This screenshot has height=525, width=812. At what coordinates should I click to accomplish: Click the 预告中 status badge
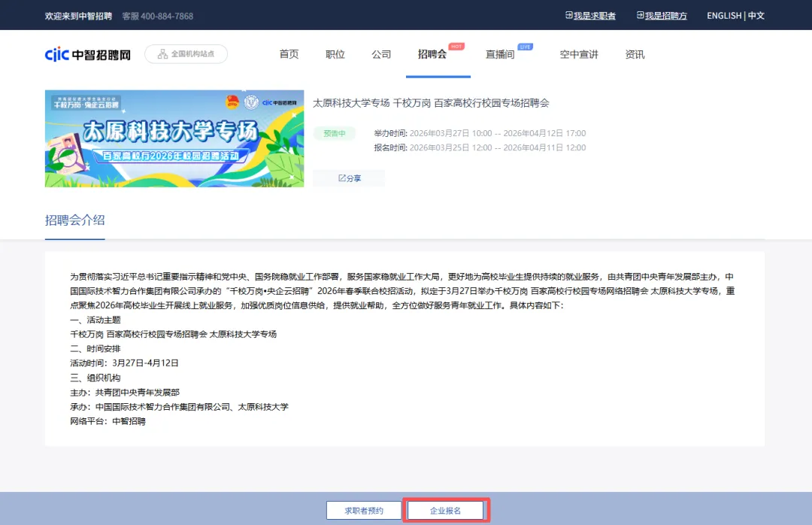335,133
